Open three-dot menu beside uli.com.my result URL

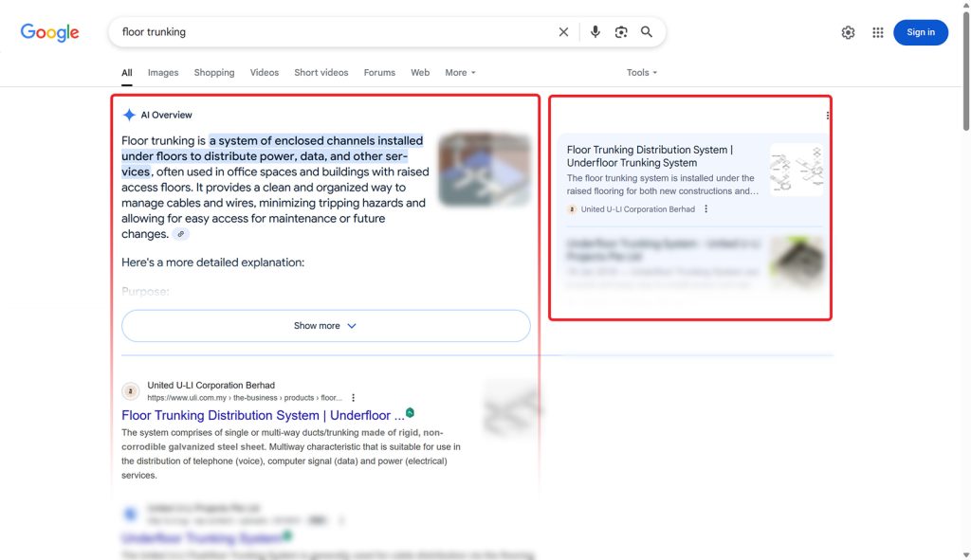tap(353, 398)
